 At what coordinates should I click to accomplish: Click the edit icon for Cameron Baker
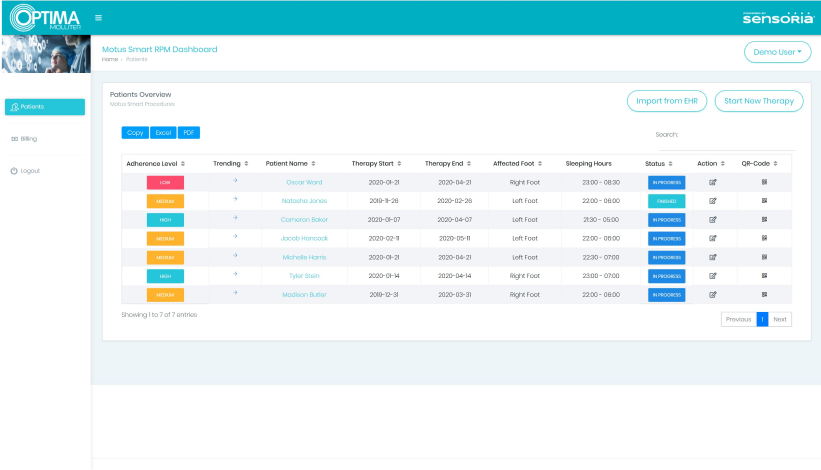pos(713,220)
